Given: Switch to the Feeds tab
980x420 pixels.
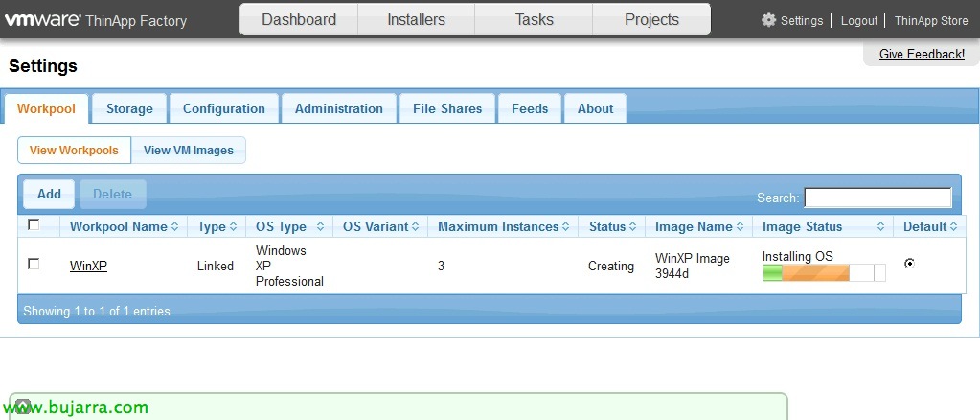Looking at the screenshot, I should click(530, 108).
